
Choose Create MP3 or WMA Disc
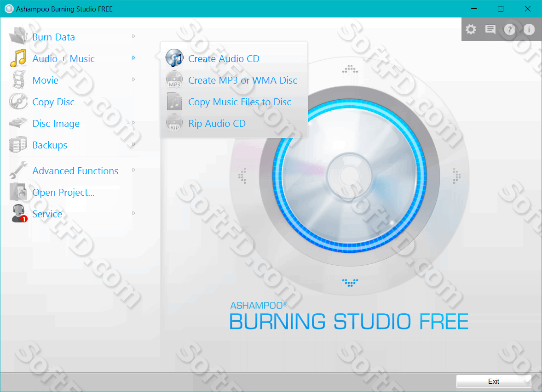[x=242, y=80]
